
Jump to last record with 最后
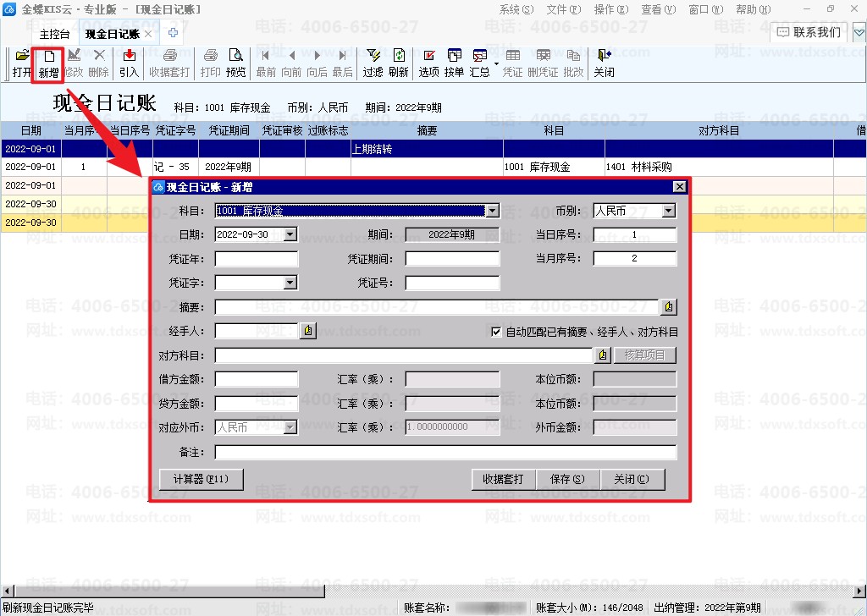point(342,63)
